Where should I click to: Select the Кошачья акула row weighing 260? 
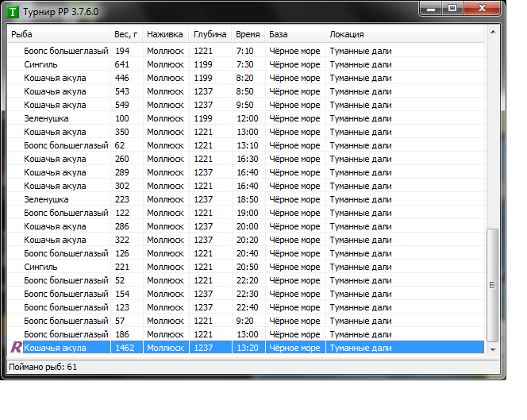[246, 159]
